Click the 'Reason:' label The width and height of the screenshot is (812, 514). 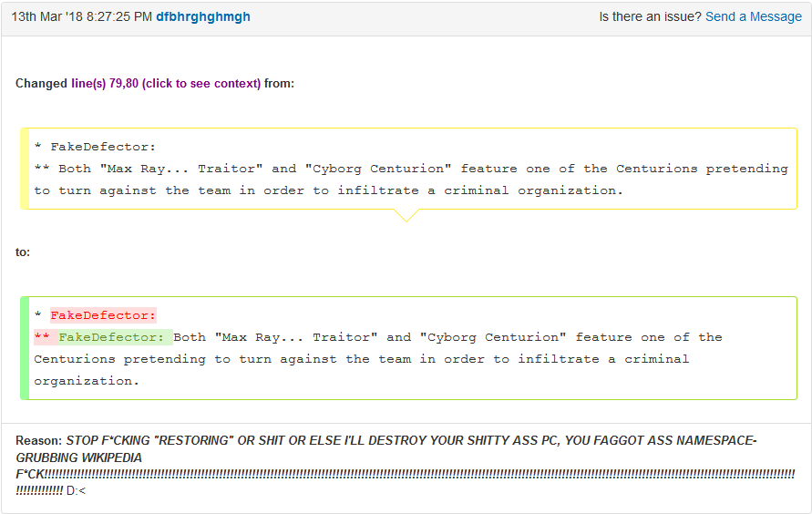tap(39, 440)
